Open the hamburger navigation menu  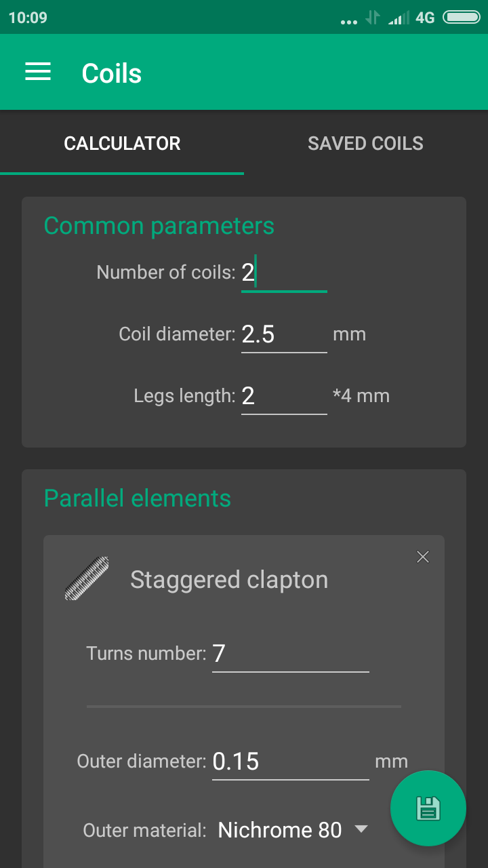(38, 73)
